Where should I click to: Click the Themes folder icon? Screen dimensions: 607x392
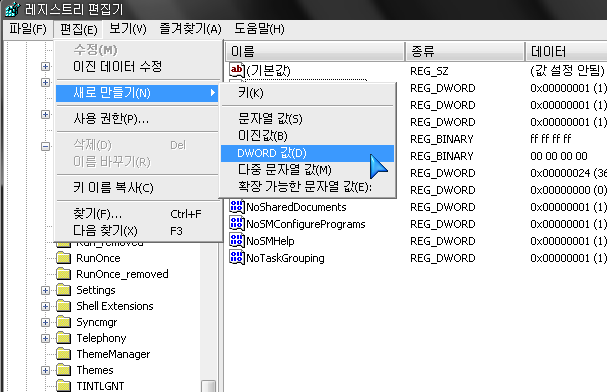(x=63, y=370)
